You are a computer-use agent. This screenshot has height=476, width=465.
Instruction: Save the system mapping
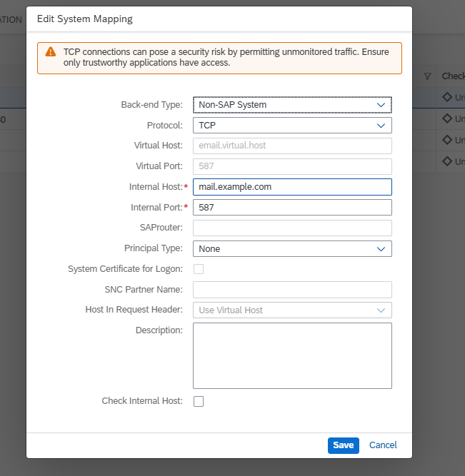344,445
